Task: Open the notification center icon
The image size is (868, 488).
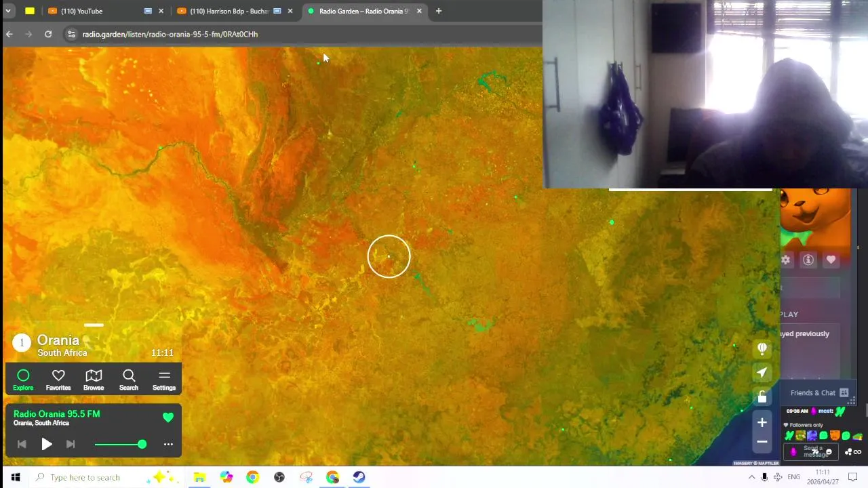Action: click(x=853, y=477)
